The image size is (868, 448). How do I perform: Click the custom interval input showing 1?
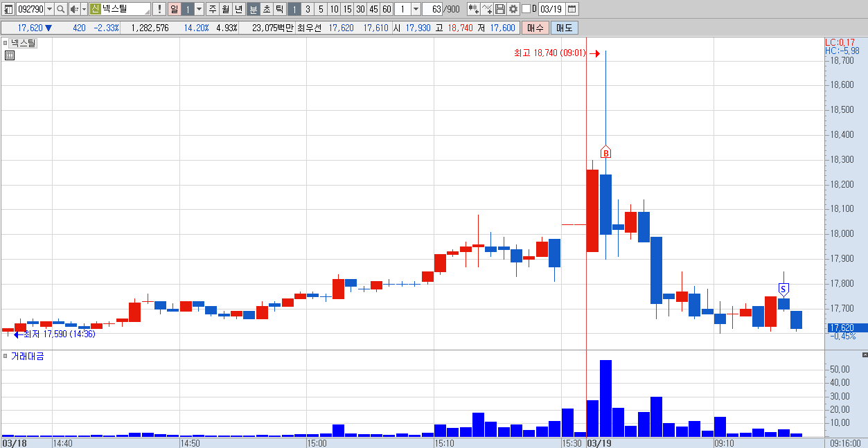[402, 9]
